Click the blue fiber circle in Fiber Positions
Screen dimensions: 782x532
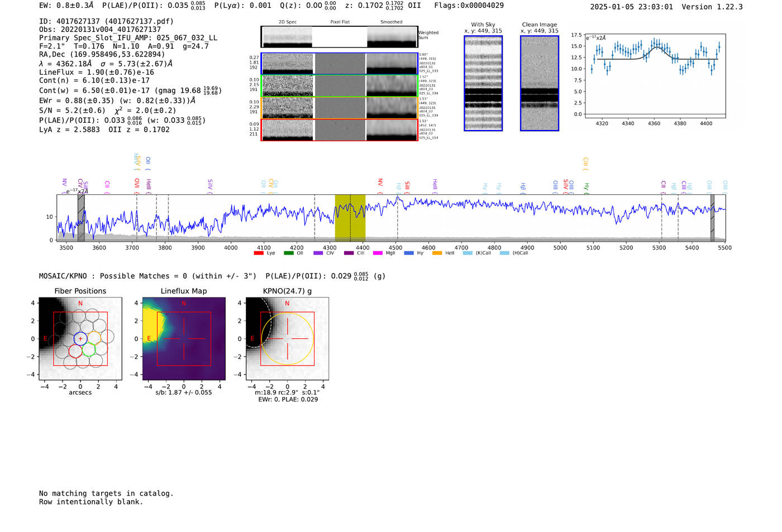click(x=80, y=339)
